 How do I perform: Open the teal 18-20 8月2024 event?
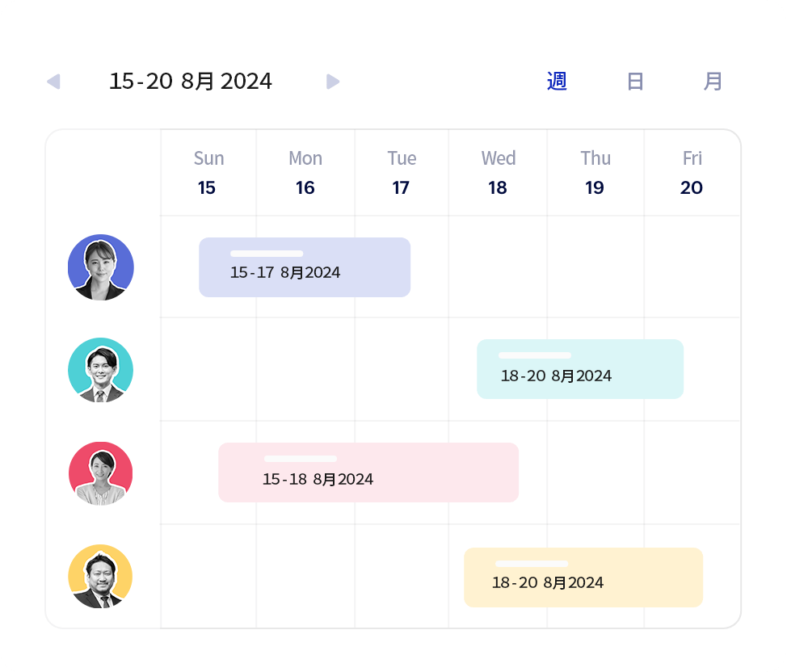[x=580, y=369]
